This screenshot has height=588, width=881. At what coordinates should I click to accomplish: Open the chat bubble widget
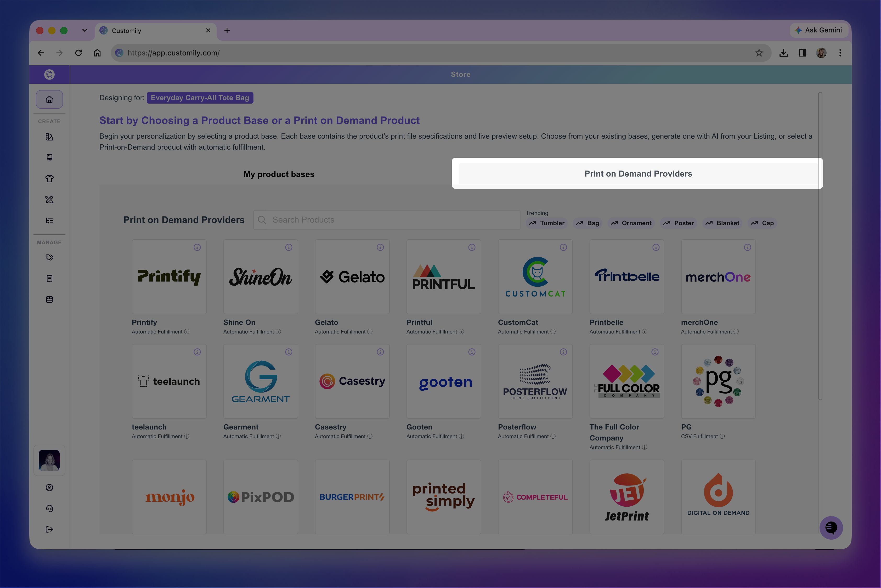(831, 528)
